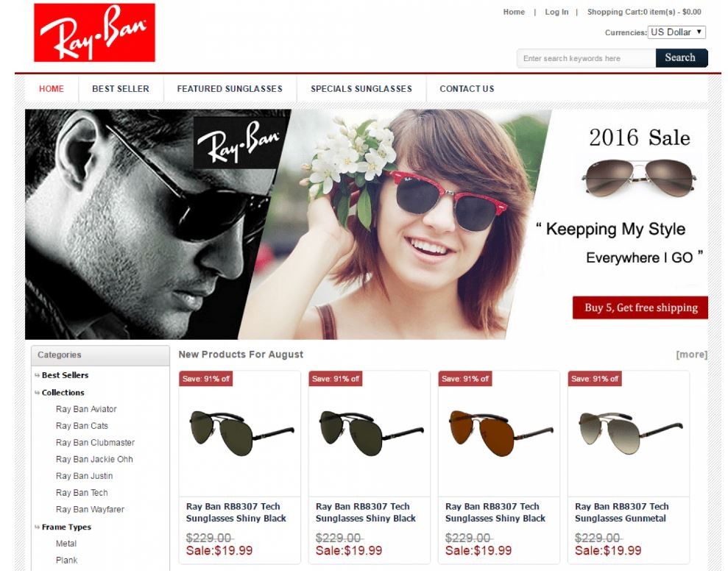Open the Gunmetal RB8307 sunglasses thumbnail

pyautogui.click(x=631, y=433)
